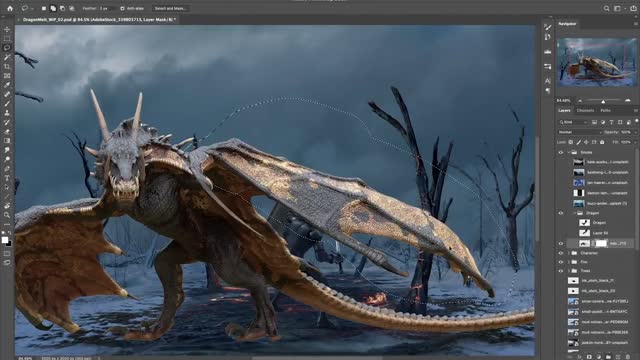Click the Select and Mask button

point(171,8)
